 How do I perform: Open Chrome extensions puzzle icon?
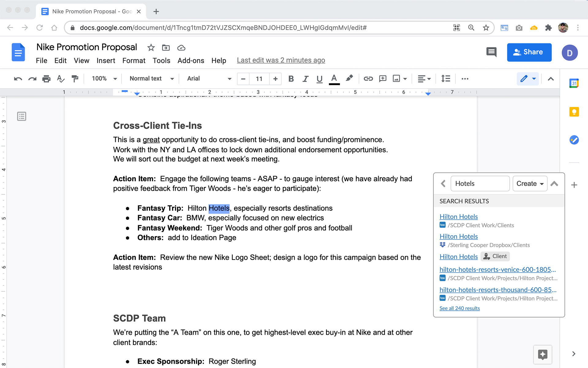[x=548, y=28]
